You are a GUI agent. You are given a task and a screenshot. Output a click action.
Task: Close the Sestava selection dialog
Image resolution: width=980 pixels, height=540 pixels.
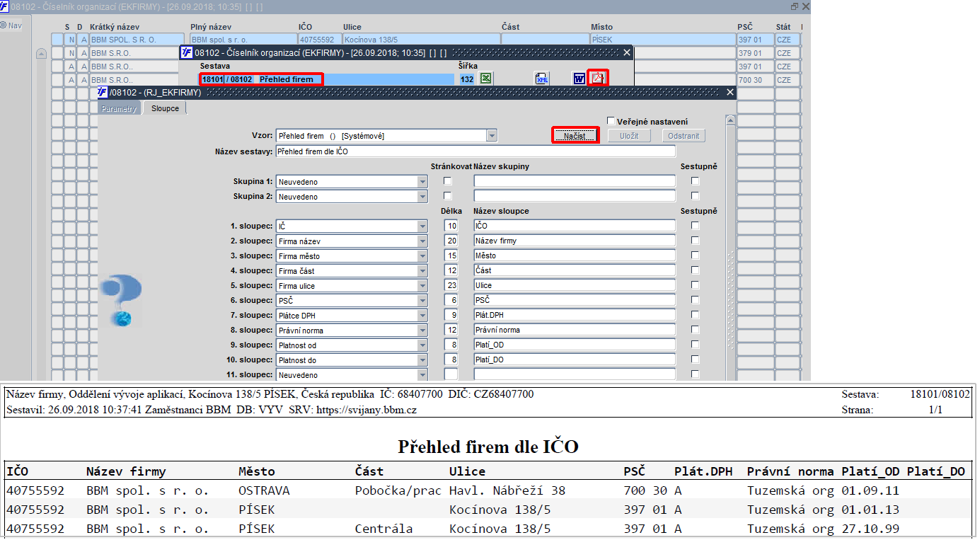[x=626, y=52]
